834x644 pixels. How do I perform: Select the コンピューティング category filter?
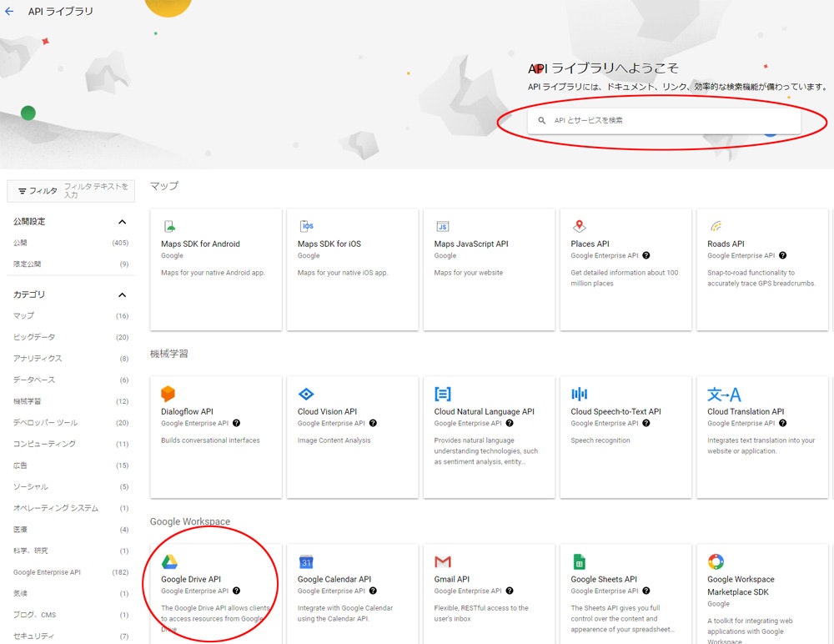pyautogui.click(x=71, y=444)
